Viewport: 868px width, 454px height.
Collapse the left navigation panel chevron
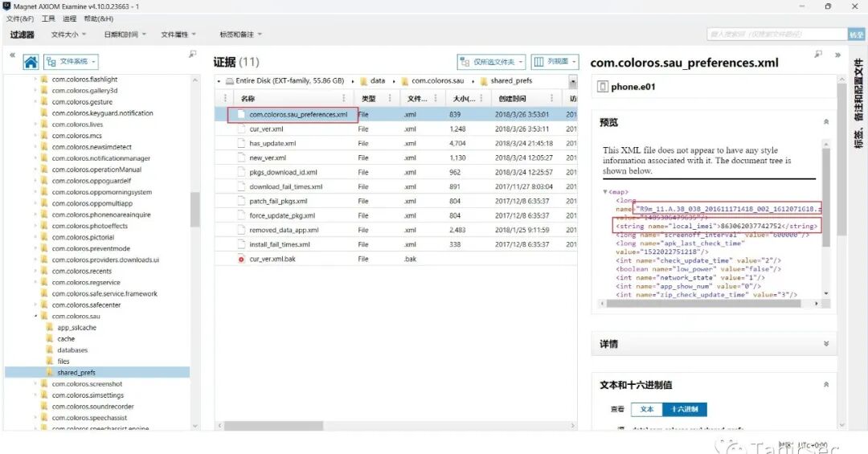click(x=12, y=55)
